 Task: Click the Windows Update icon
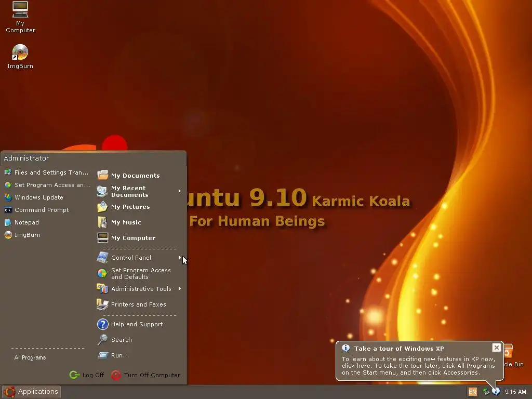point(8,197)
